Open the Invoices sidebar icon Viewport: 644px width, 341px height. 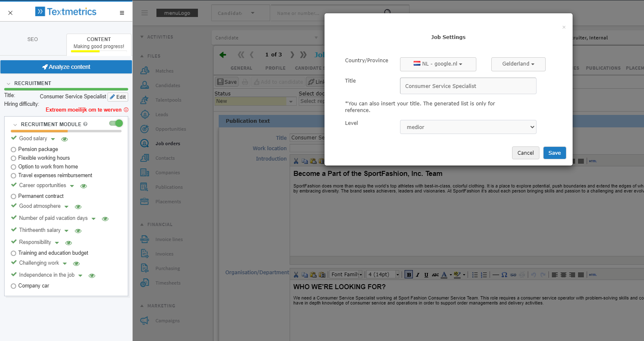click(144, 253)
